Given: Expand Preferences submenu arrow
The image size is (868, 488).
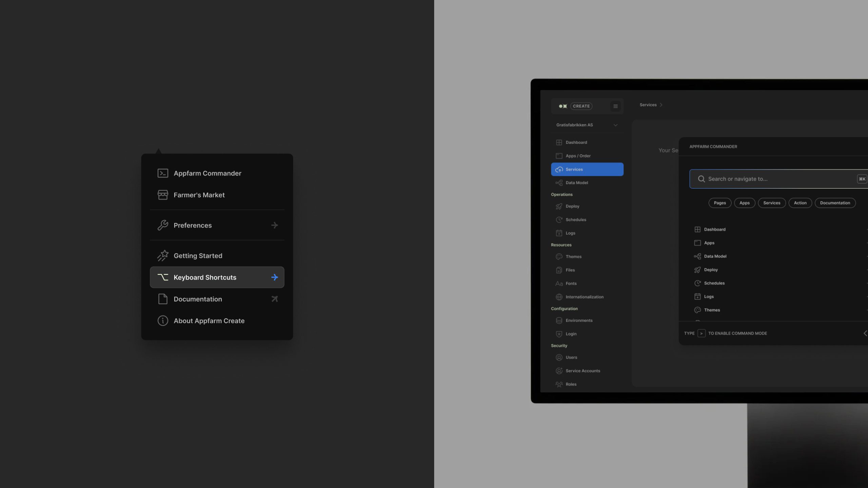Looking at the screenshot, I should coord(274,225).
